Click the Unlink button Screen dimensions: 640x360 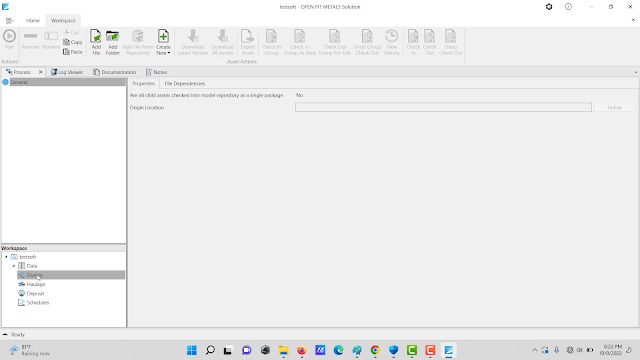click(x=615, y=107)
